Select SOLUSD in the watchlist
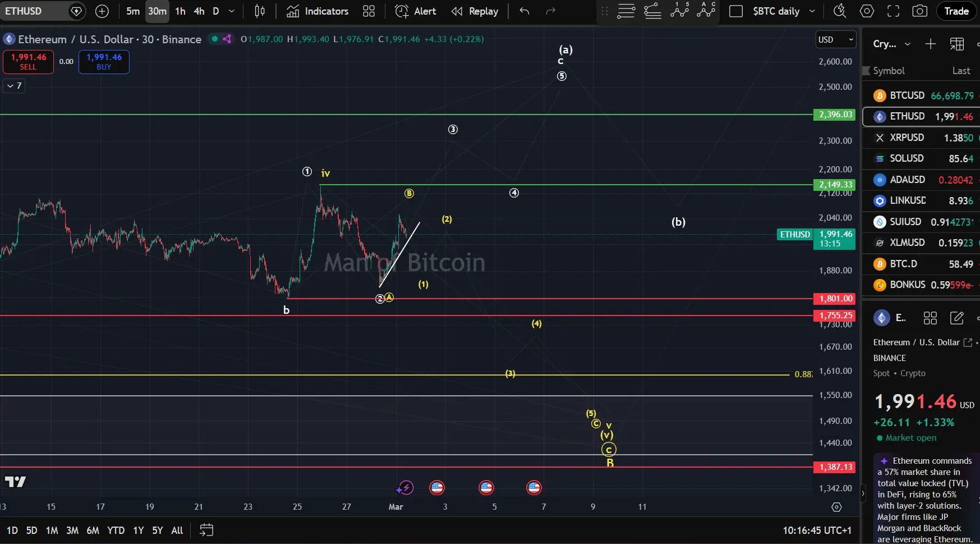This screenshot has width=980, height=544. (921, 158)
